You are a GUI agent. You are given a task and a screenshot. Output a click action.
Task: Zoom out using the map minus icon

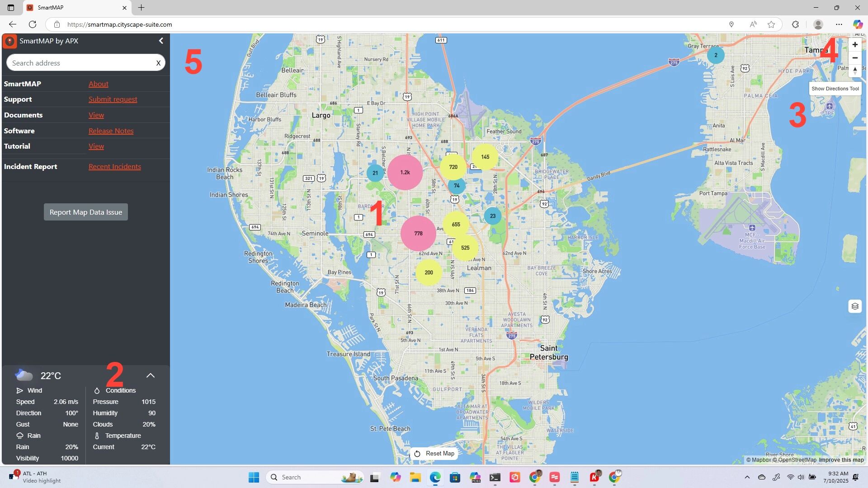point(855,58)
